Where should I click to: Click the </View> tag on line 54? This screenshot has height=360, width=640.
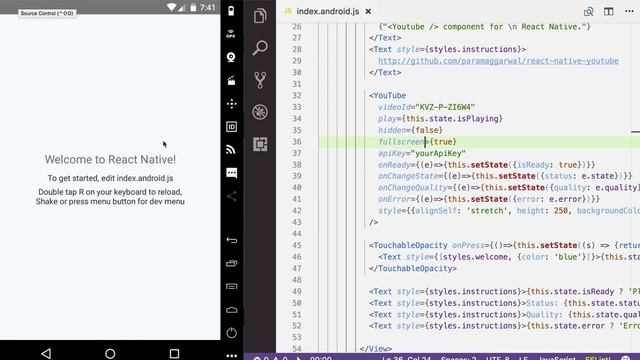coord(376,349)
